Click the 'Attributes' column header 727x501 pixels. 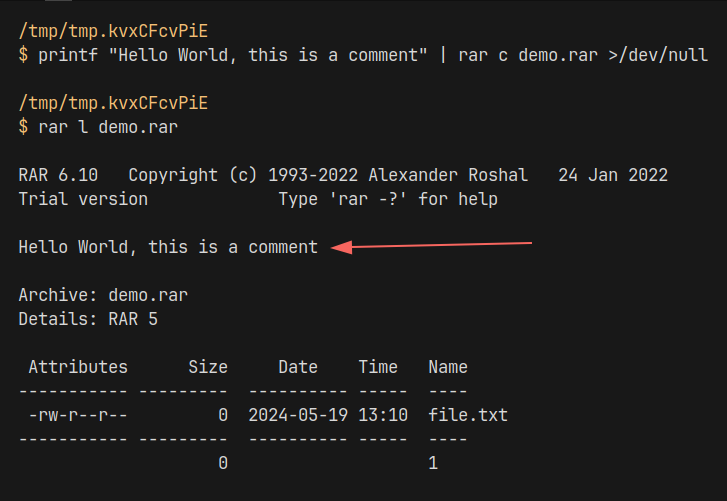pos(78,367)
